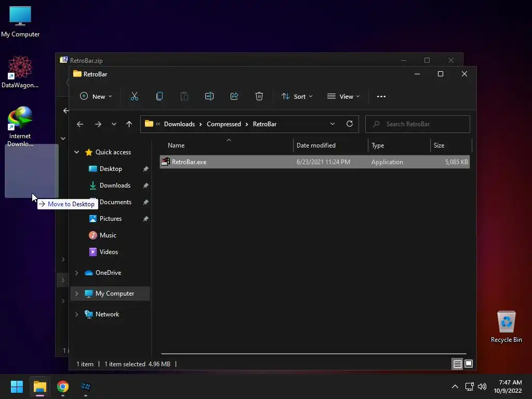The width and height of the screenshot is (532, 399).
Task: Open Music folder in sidebar
Action: point(108,235)
